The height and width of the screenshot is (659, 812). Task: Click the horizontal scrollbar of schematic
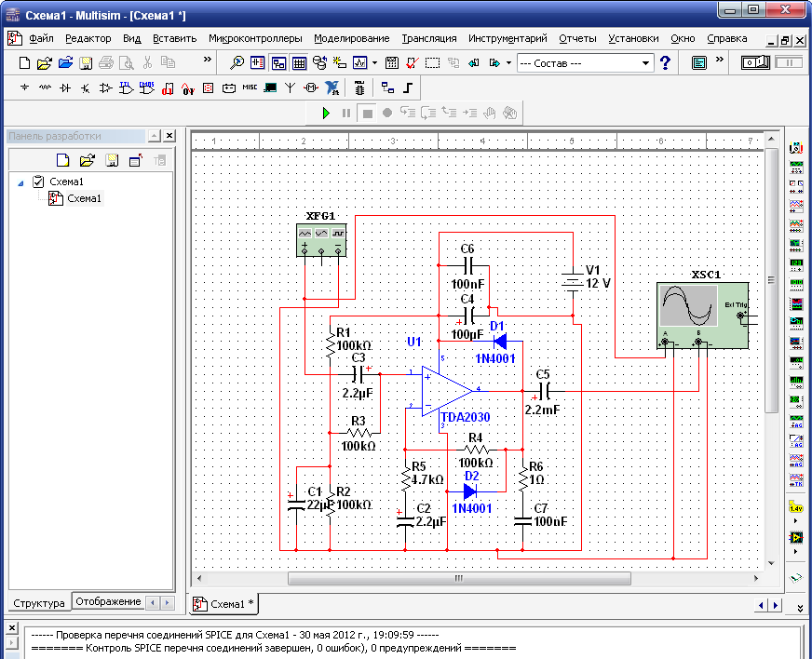tap(459, 578)
